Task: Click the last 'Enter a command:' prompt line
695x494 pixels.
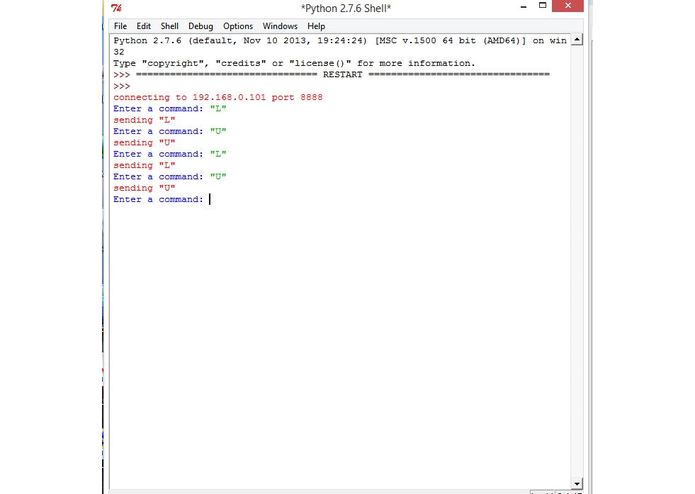Action: click(x=159, y=199)
